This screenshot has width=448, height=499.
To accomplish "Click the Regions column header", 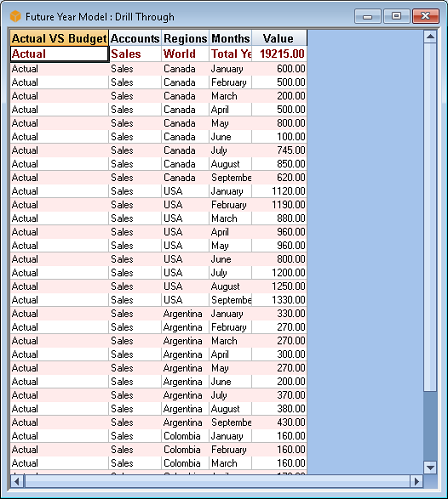I will [185, 38].
